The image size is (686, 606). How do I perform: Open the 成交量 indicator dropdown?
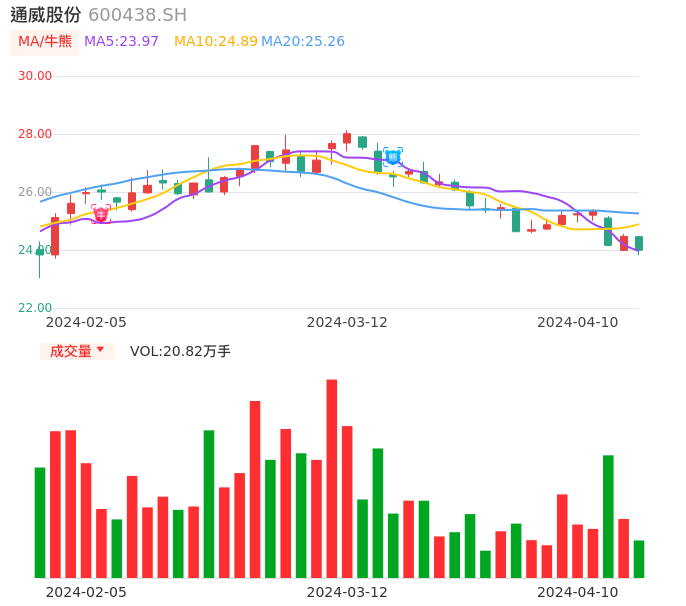pos(77,351)
